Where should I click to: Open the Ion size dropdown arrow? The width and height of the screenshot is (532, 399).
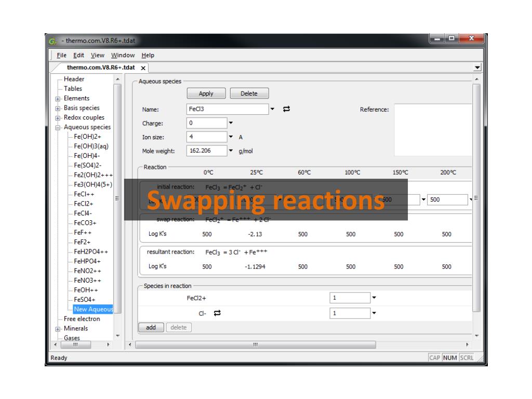(x=231, y=137)
